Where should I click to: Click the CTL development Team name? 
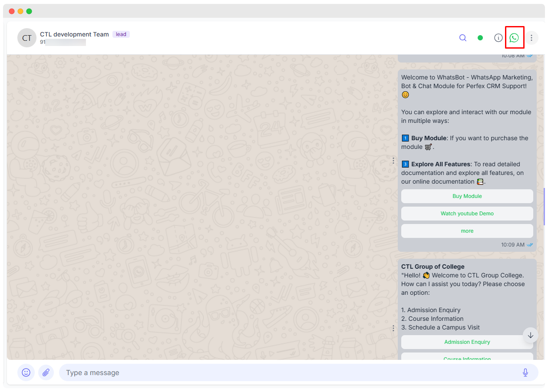[x=74, y=34]
